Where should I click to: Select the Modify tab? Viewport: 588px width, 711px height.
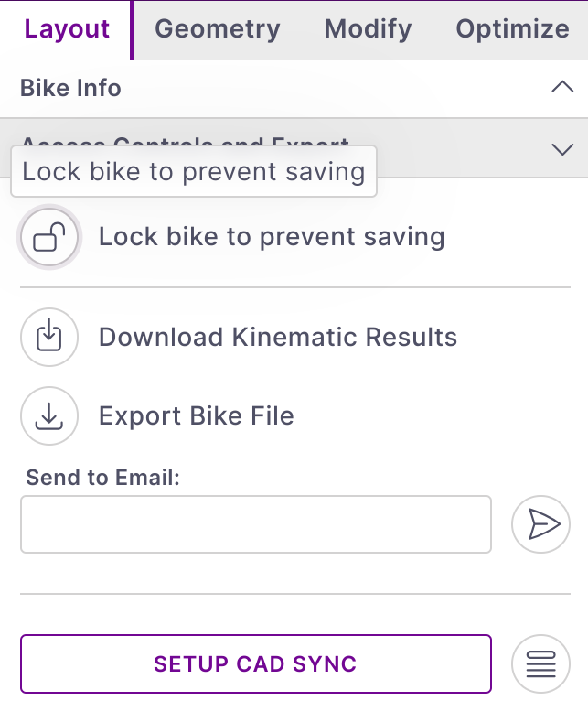pos(368,29)
